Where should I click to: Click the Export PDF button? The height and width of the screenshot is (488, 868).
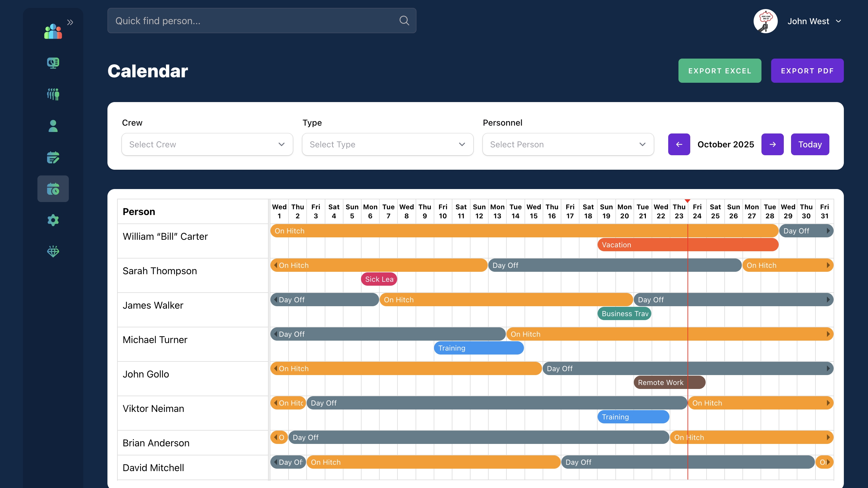point(807,71)
